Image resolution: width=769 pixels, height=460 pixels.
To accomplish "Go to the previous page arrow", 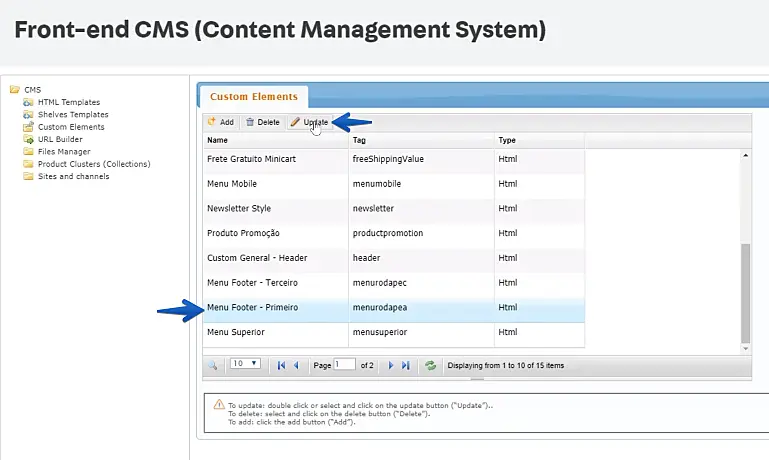I will [x=296, y=365].
